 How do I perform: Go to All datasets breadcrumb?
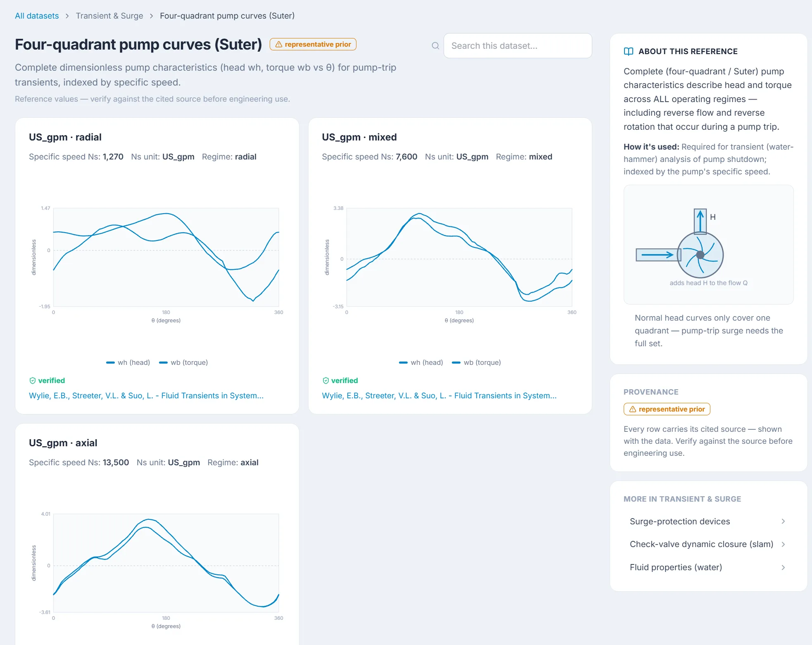point(37,16)
